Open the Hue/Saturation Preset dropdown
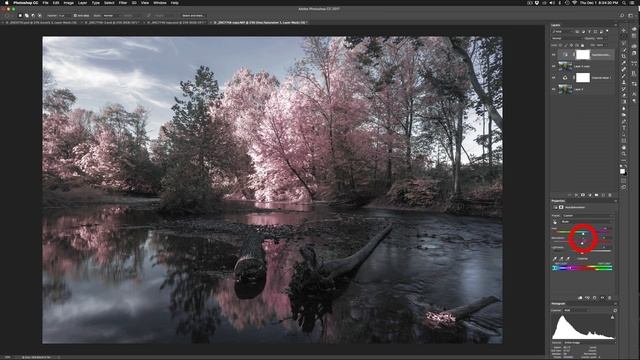The height and width of the screenshot is (360, 640). pos(588,216)
